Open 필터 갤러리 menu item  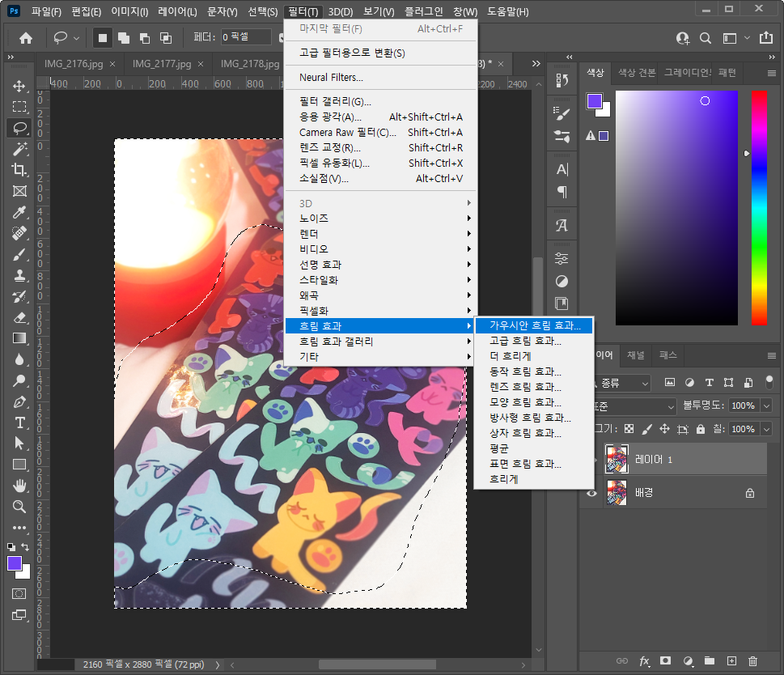380,101
